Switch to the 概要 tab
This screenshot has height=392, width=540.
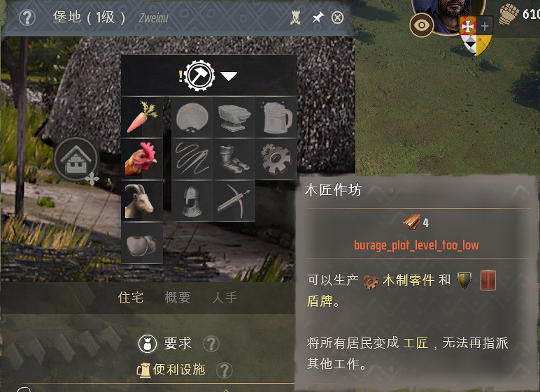(178, 298)
